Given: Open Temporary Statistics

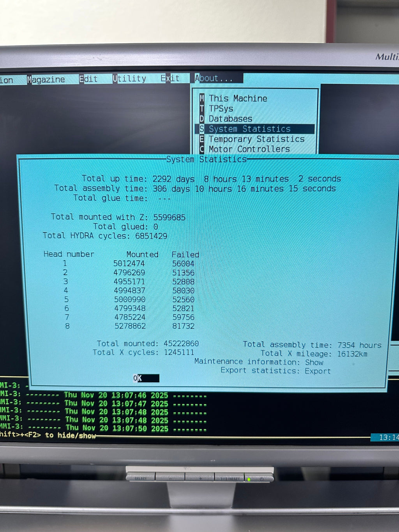Looking at the screenshot, I should [x=256, y=139].
